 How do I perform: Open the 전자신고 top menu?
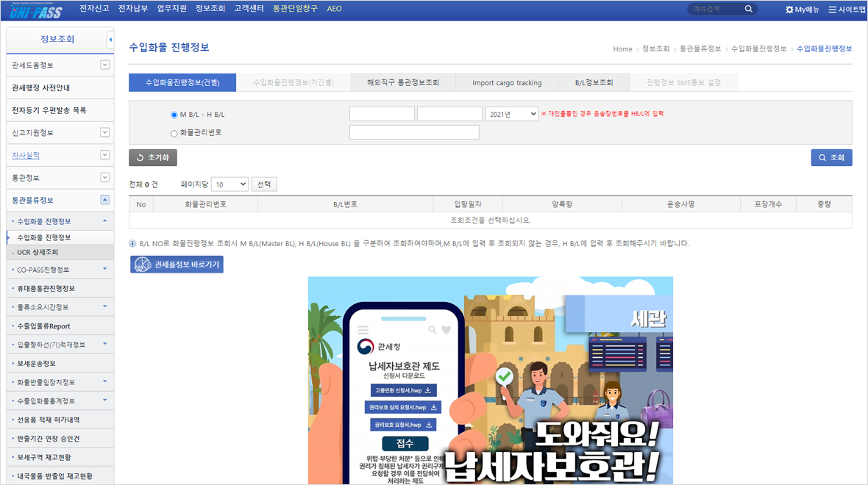point(94,9)
